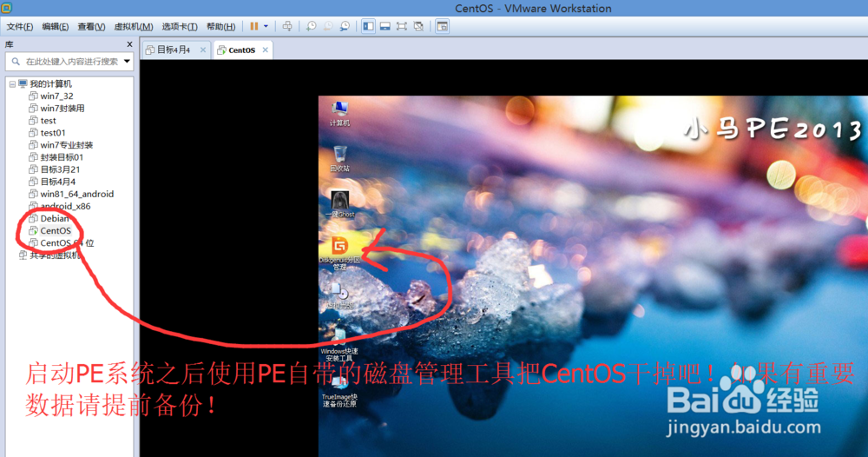868x457 pixels.
Task: Click the VMware icon in title bar
Action: [x=6, y=8]
